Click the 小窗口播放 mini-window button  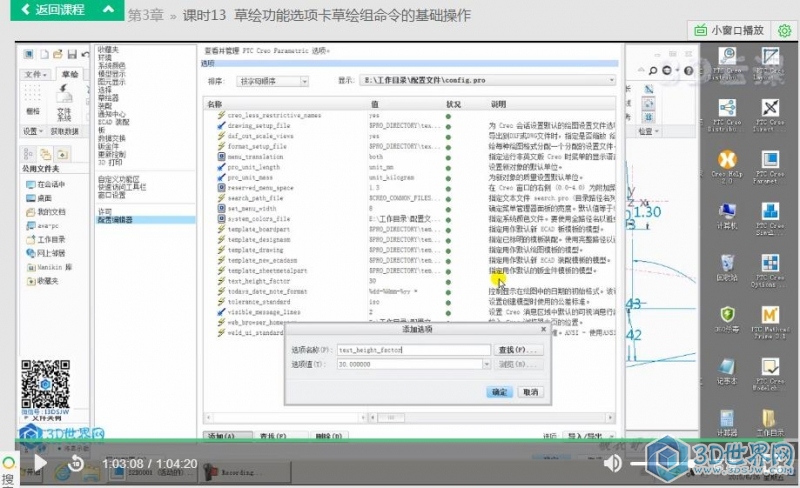730,31
